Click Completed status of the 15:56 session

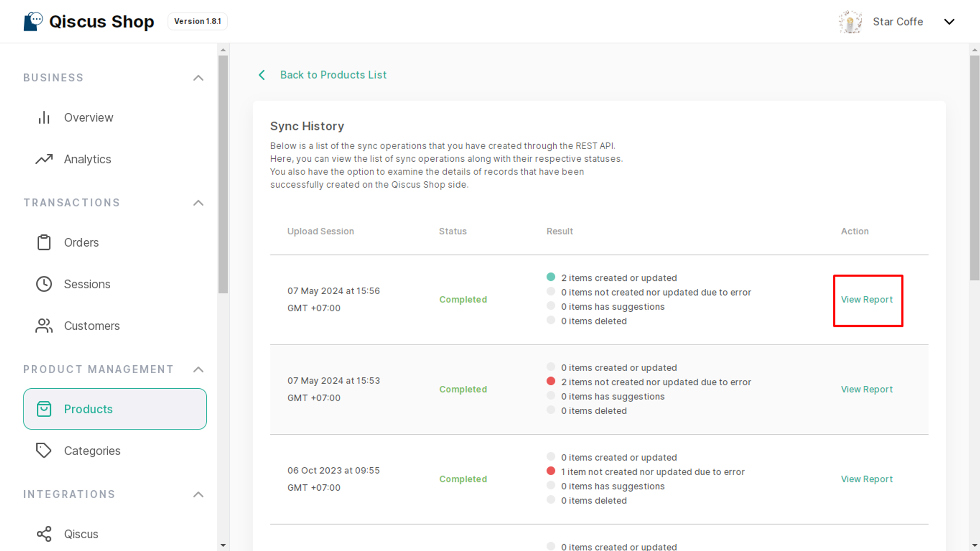(x=463, y=300)
